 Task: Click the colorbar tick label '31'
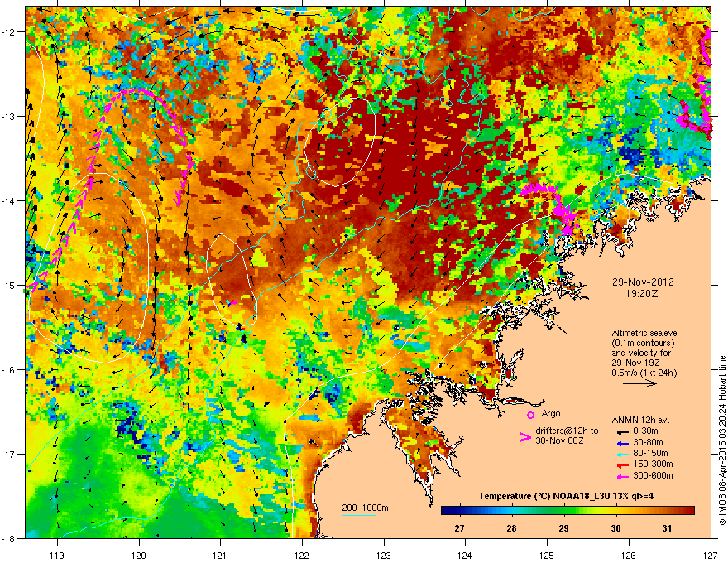click(667, 528)
